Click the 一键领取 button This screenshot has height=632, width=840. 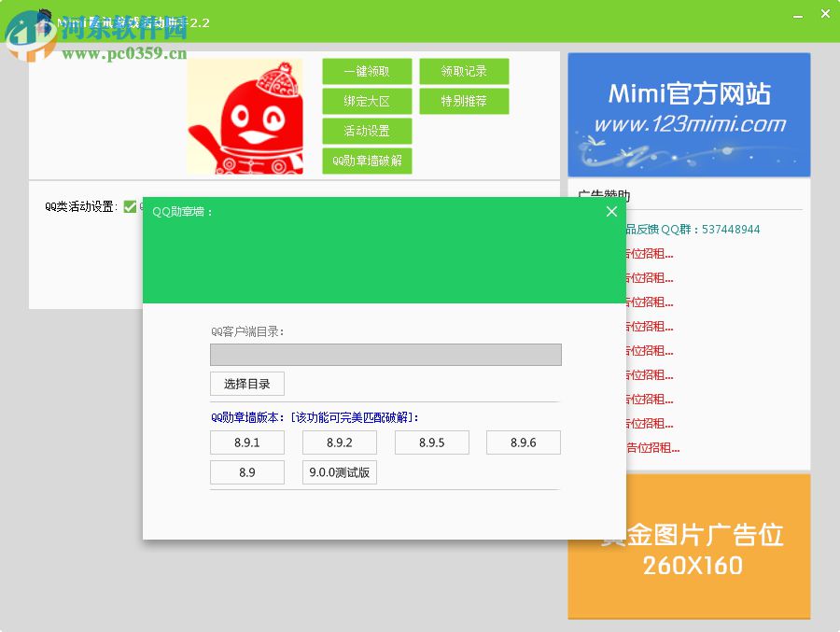click(x=367, y=71)
